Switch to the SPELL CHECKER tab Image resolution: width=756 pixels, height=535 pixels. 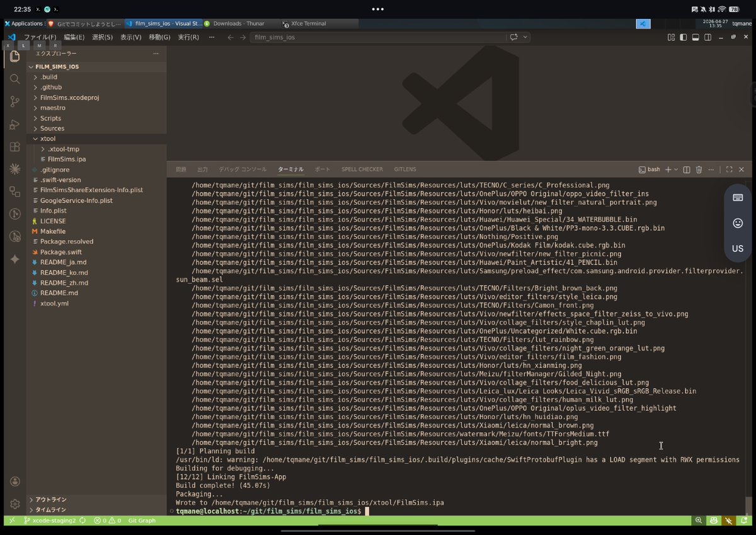362,170
